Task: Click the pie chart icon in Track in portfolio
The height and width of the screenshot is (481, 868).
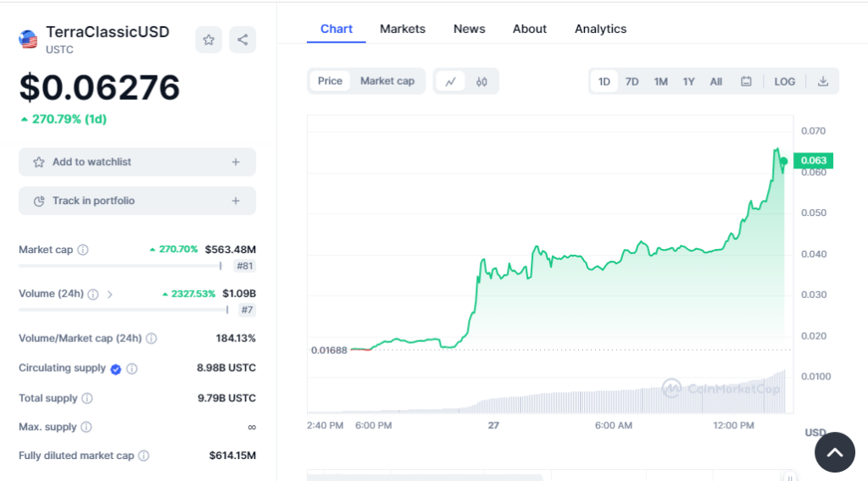Action: pyautogui.click(x=39, y=201)
